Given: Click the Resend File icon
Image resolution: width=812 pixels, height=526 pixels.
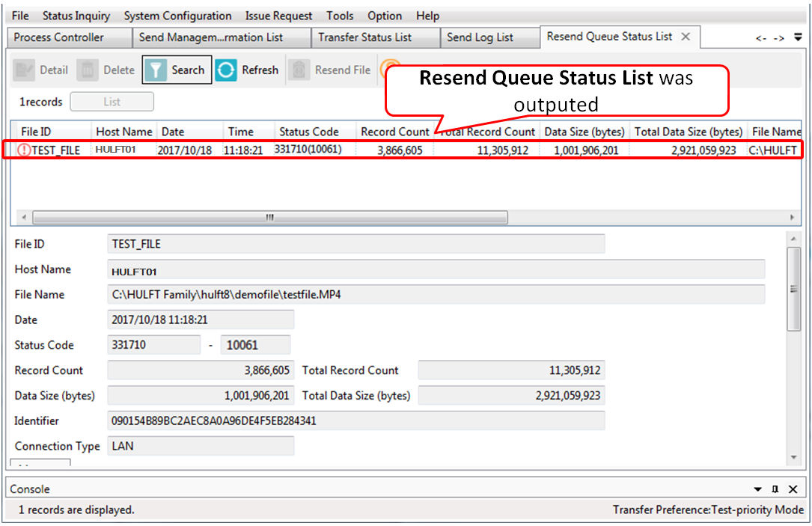Looking at the screenshot, I should pos(299,70).
